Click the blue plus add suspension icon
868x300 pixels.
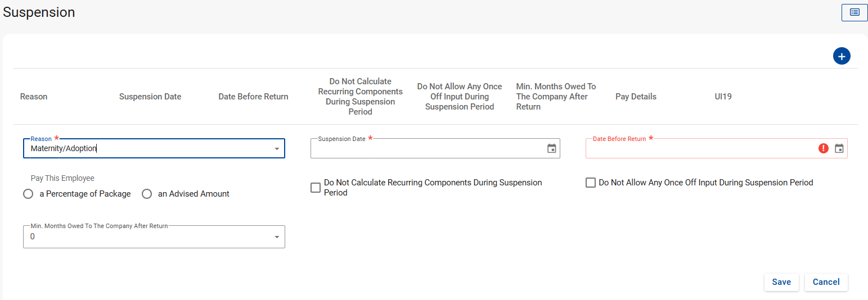842,56
